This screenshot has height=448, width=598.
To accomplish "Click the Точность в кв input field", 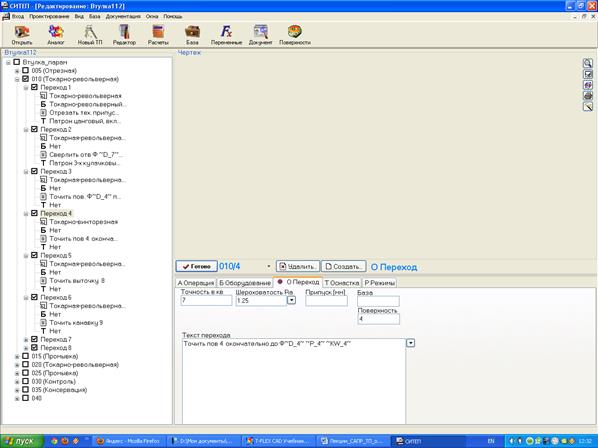I will coord(206,300).
